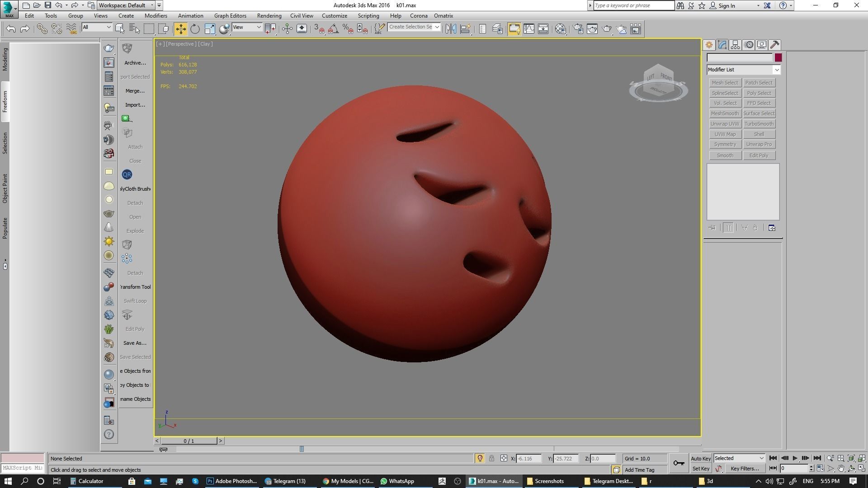This screenshot has width=868, height=488.
Task: Toggle the Window/Crossing selection mode
Action: coord(164,29)
